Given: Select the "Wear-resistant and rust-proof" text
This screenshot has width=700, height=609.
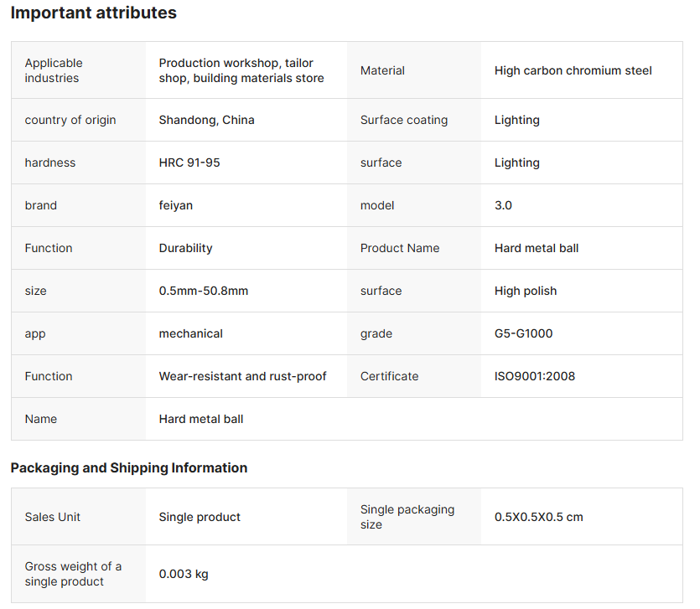Looking at the screenshot, I should [242, 376].
